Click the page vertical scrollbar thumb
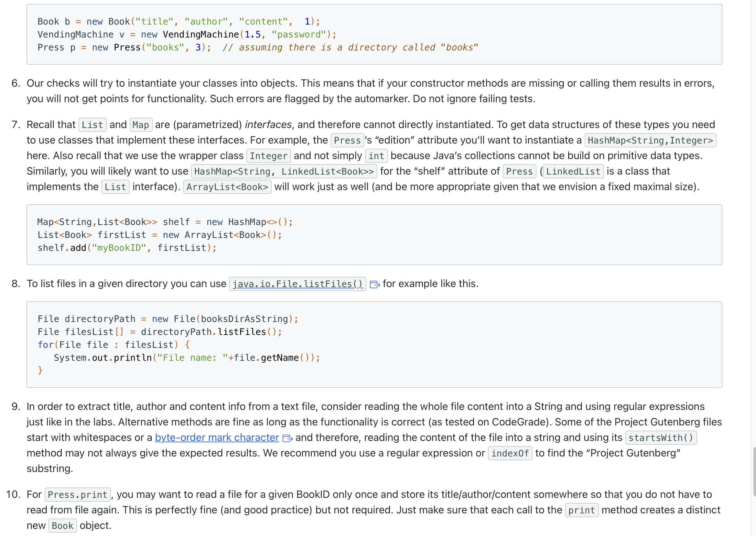The image size is (756, 536). pyautogui.click(x=754, y=471)
